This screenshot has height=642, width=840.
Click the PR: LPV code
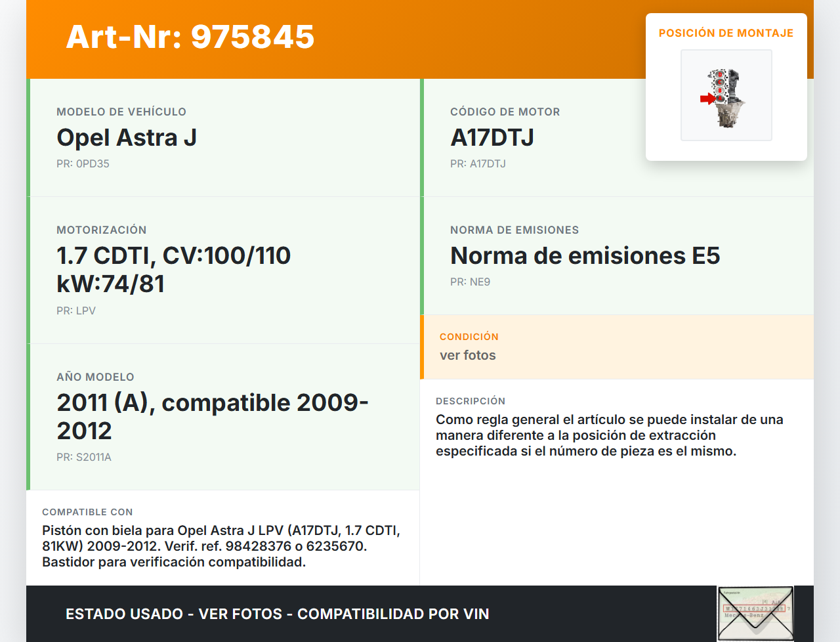(76, 311)
